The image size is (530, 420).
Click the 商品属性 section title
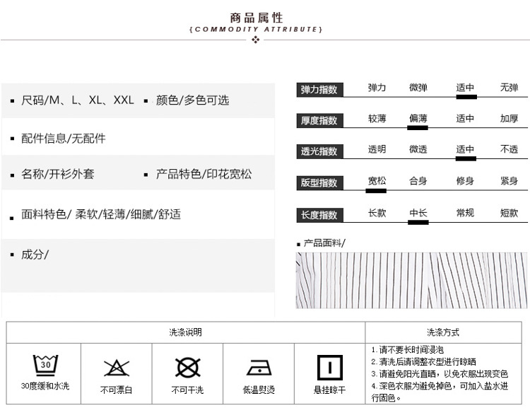click(x=256, y=18)
